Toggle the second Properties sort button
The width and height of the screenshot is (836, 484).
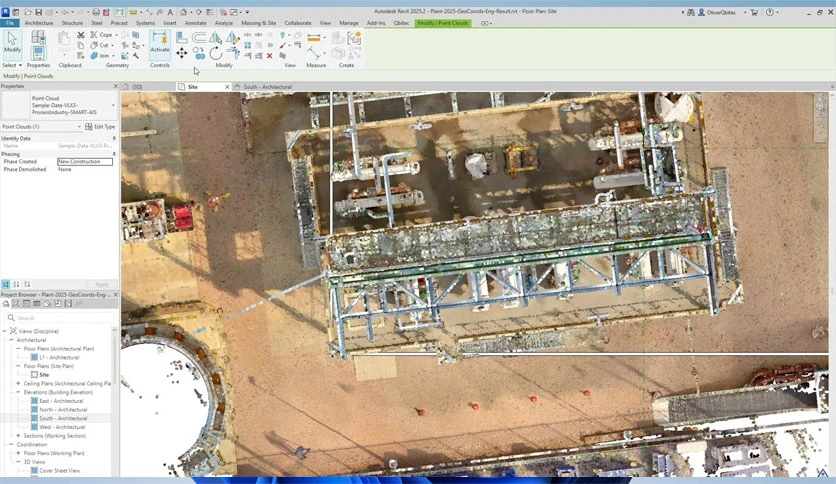(x=17, y=284)
